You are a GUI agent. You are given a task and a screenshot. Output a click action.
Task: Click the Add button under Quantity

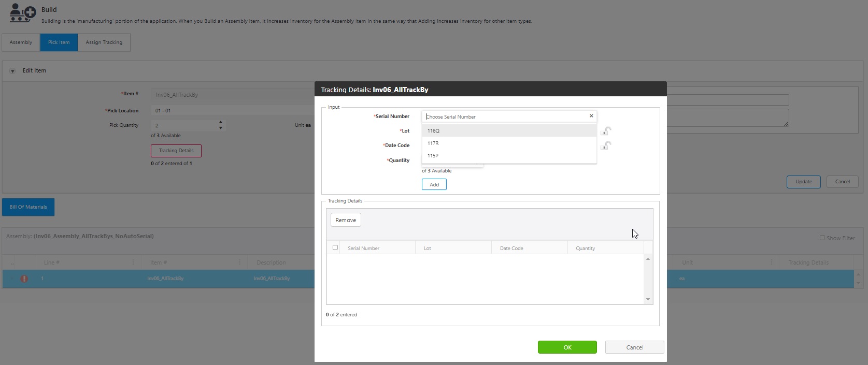click(x=434, y=185)
